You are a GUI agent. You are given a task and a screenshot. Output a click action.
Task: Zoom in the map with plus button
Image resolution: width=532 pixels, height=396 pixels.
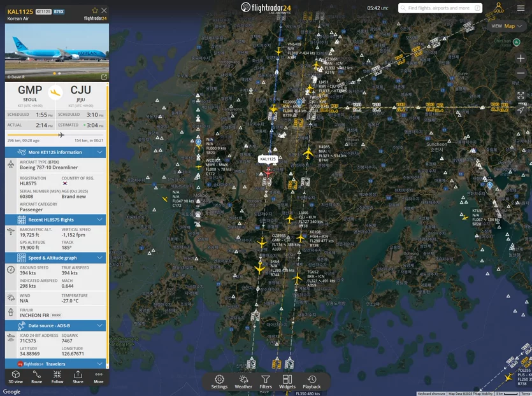click(x=521, y=59)
